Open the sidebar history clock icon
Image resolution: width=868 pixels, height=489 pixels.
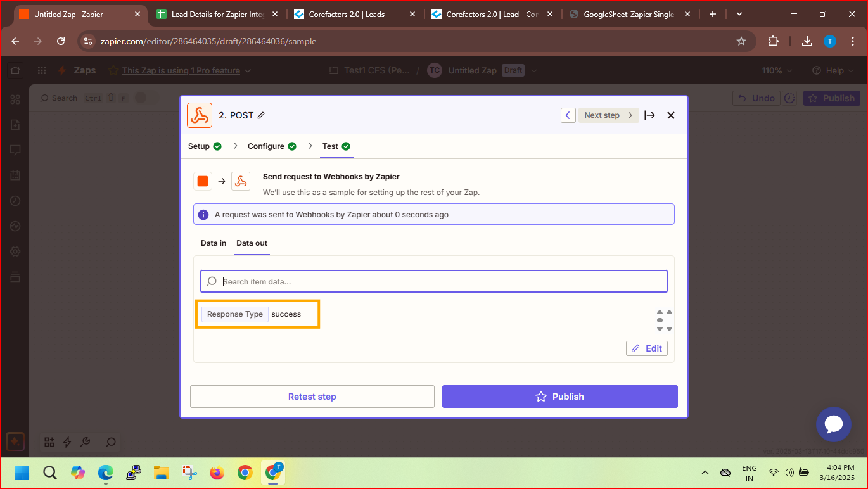[x=15, y=201]
